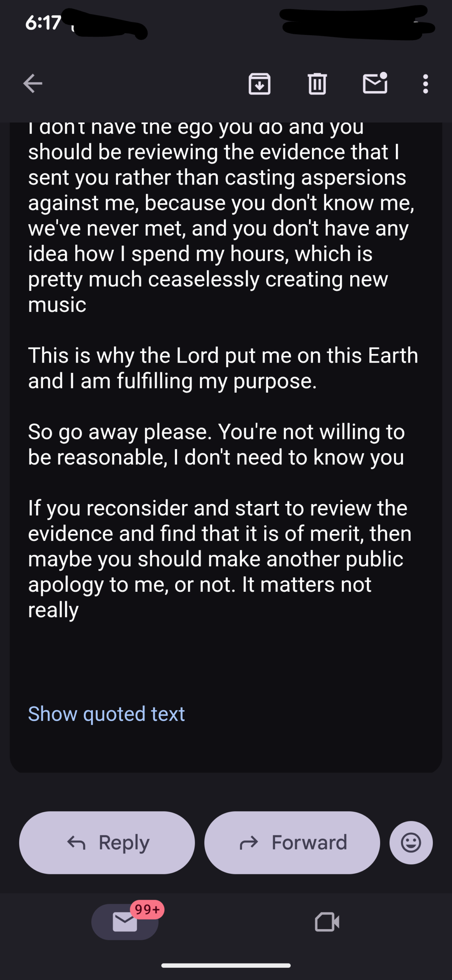This screenshot has height=980, width=452.
Task: Switch to the Meet video tab
Action: click(x=327, y=922)
